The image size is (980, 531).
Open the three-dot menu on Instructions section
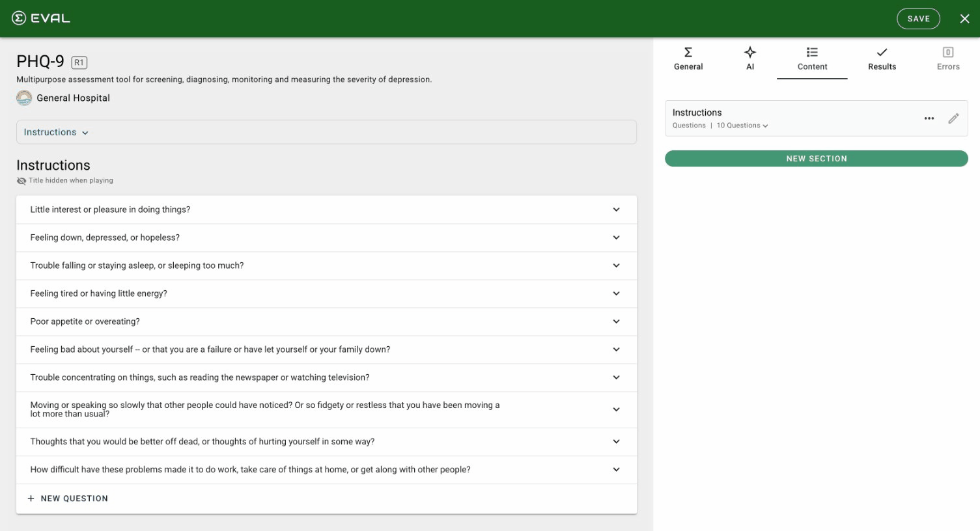click(929, 118)
